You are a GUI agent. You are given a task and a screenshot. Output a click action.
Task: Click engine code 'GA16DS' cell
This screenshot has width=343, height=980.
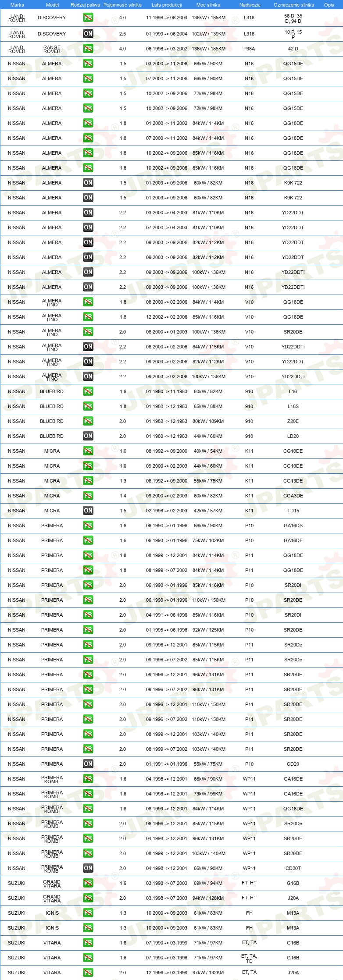[293, 526]
